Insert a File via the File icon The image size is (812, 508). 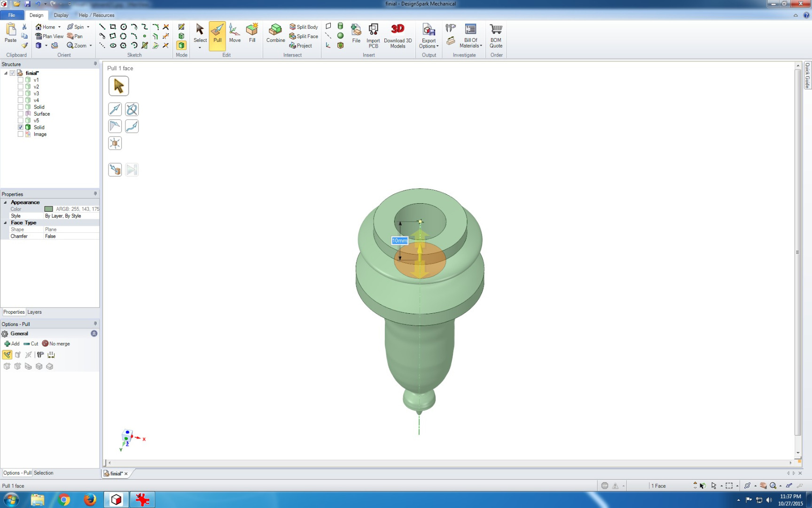356,33
